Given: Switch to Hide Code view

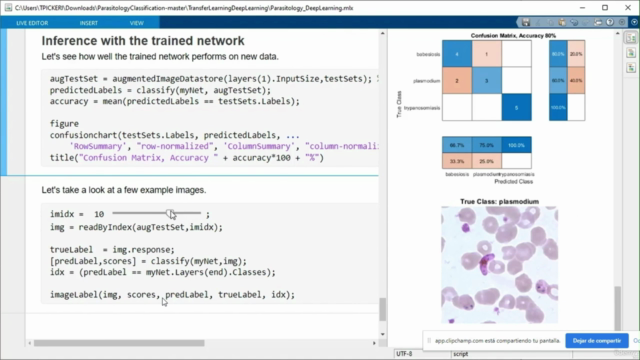Looking at the screenshot, I should coord(631,67).
